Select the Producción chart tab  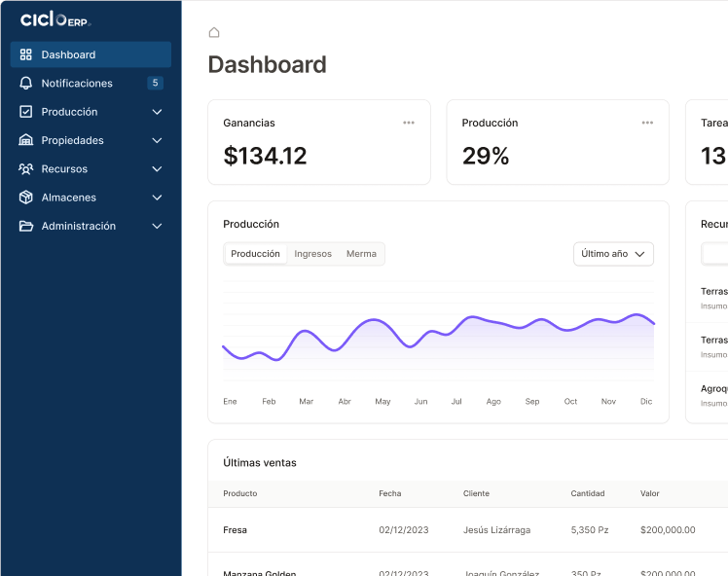pyautogui.click(x=255, y=254)
